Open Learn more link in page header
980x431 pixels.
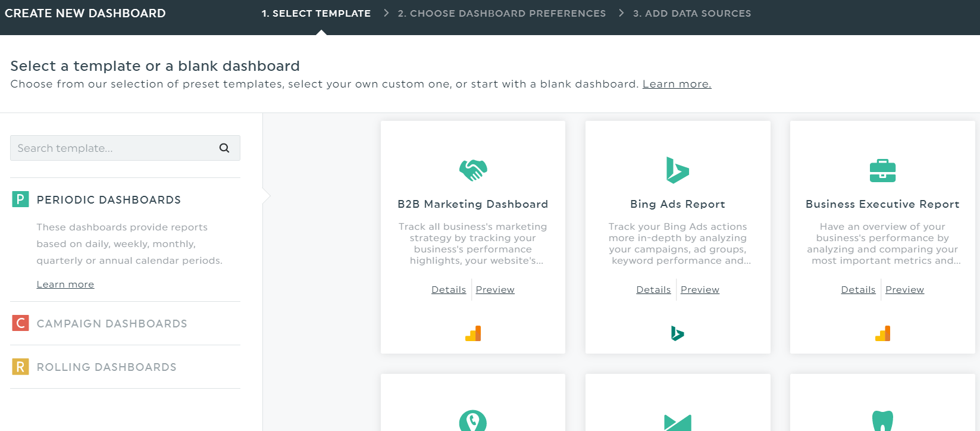pos(677,84)
